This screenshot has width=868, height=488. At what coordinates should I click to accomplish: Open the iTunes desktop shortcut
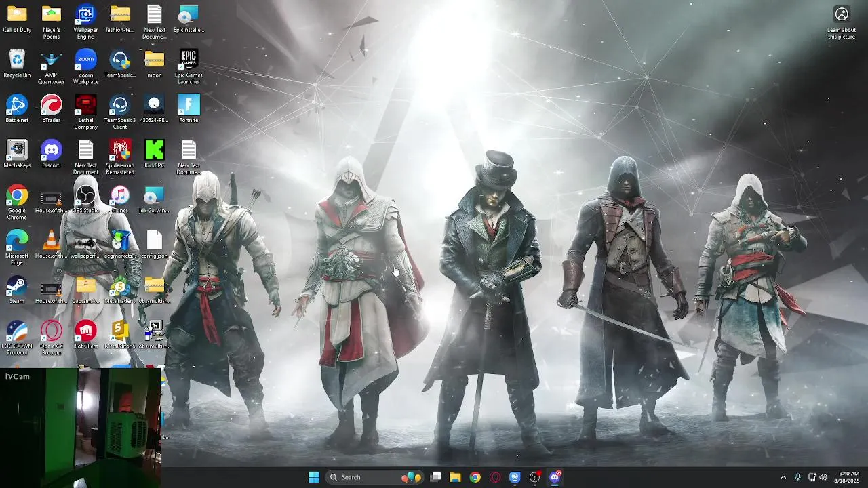tap(120, 200)
